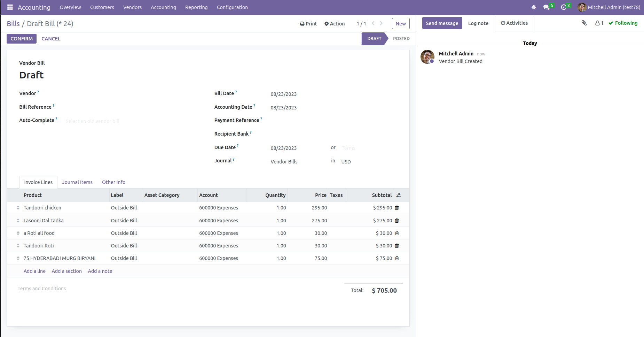
Task: Delete the 75 HYDERABADI MURG BIRYANI line
Action: 397,258
